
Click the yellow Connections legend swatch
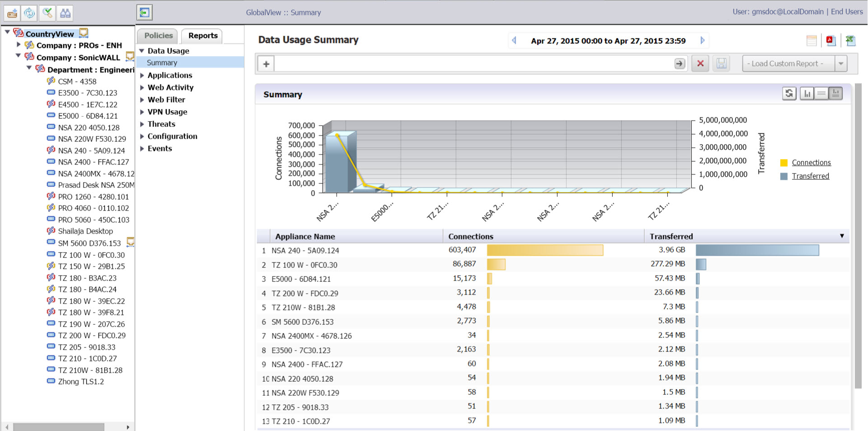point(784,163)
